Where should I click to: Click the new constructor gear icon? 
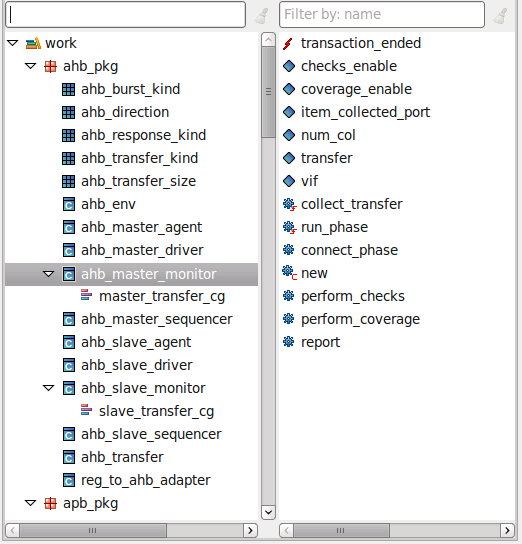click(290, 273)
